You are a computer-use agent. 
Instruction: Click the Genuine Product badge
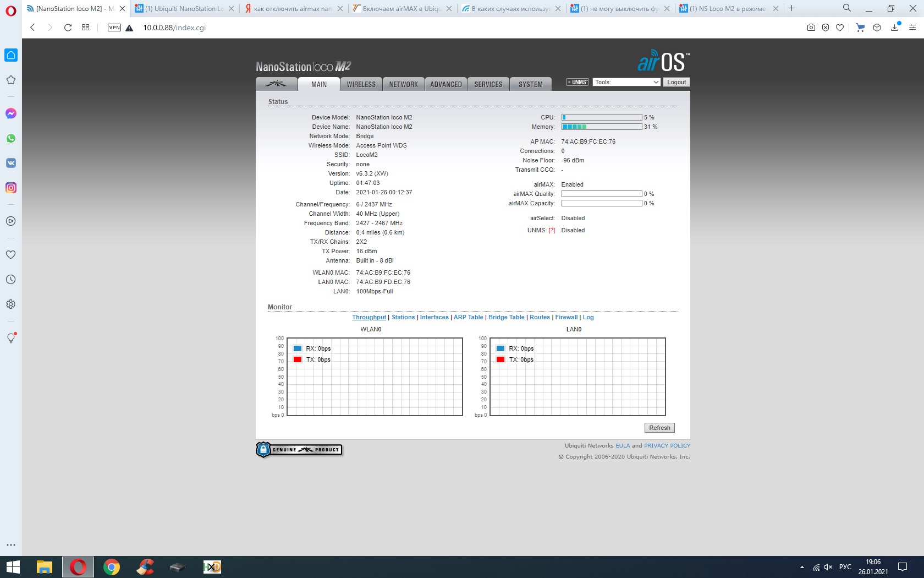tap(299, 450)
